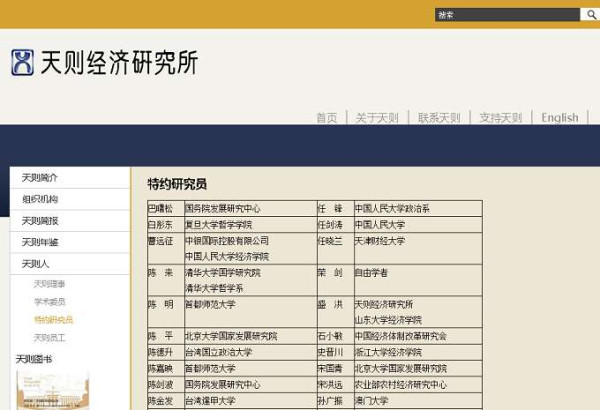The height and width of the screenshot is (410, 600).
Task: Click the name 白彤东 in the table
Action: click(x=160, y=225)
